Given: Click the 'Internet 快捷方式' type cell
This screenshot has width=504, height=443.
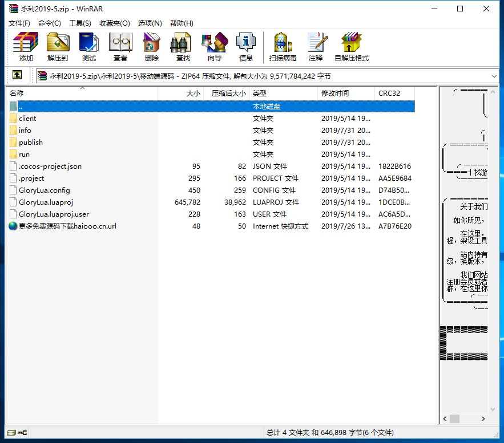Looking at the screenshot, I should click(280, 226).
